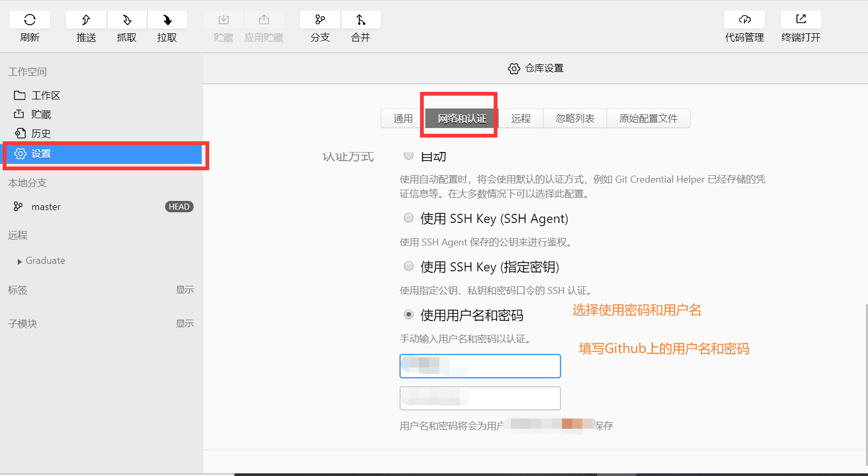Screen dimensions: 868x476
Task: Click the 应用贮藏 apply stash icon
Action: coord(264,20)
